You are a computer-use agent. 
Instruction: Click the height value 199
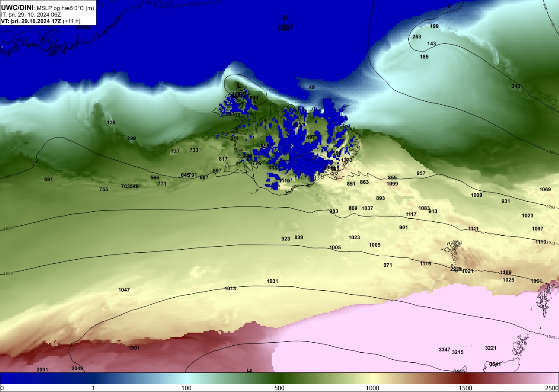(x=434, y=26)
